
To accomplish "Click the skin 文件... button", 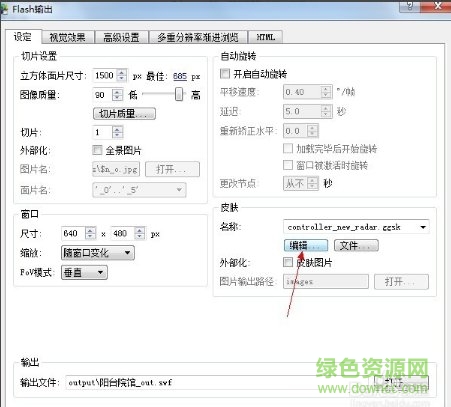I will [x=356, y=246].
